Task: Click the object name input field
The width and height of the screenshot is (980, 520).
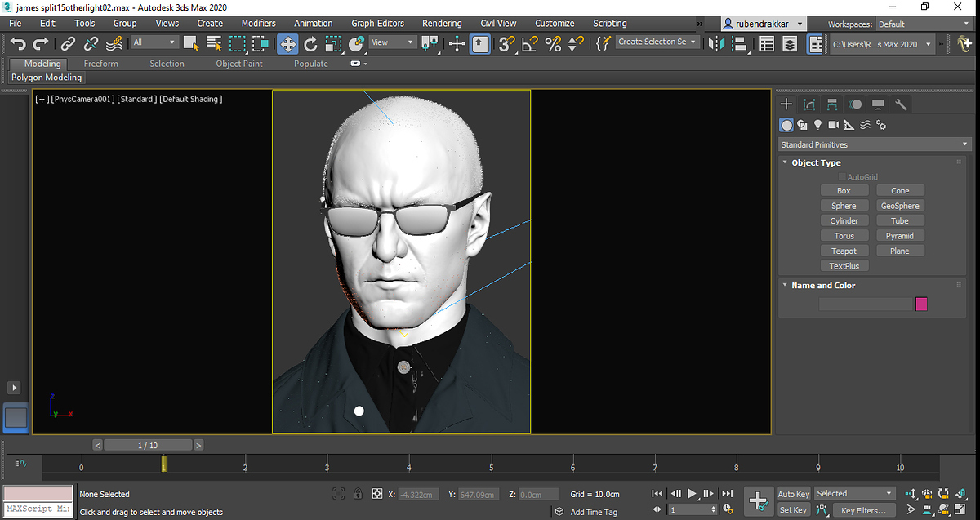Action: 866,304
